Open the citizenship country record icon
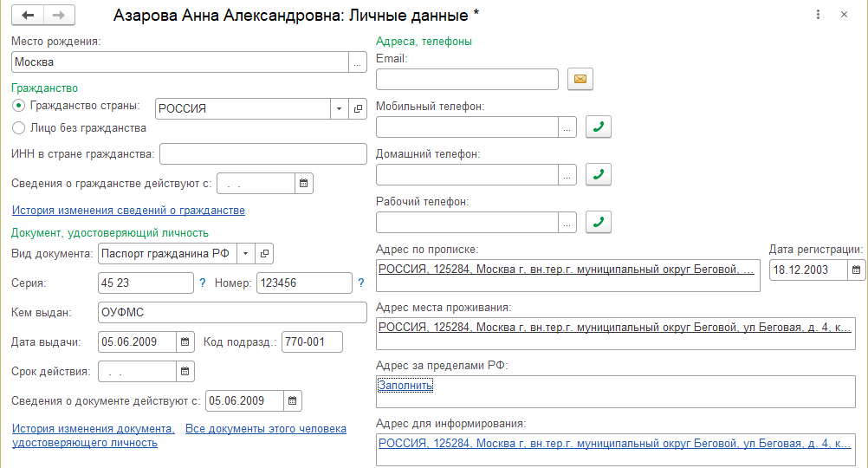The image size is (868, 468). [x=358, y=109]
